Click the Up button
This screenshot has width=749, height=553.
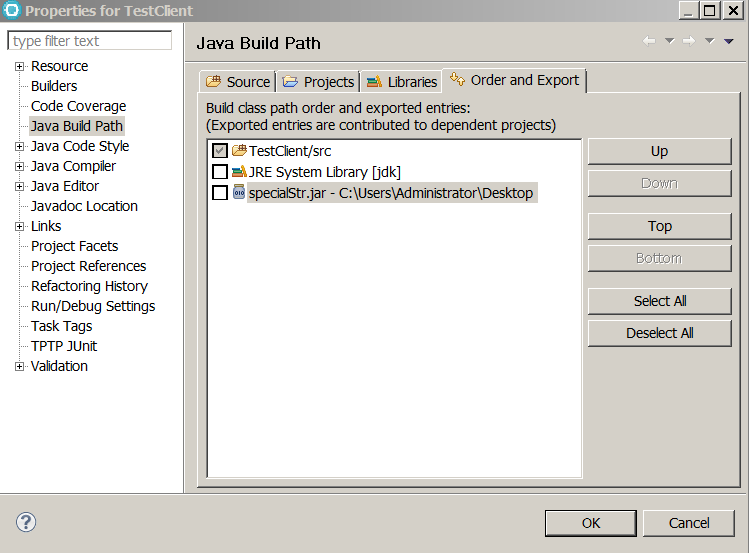[659, 151]
